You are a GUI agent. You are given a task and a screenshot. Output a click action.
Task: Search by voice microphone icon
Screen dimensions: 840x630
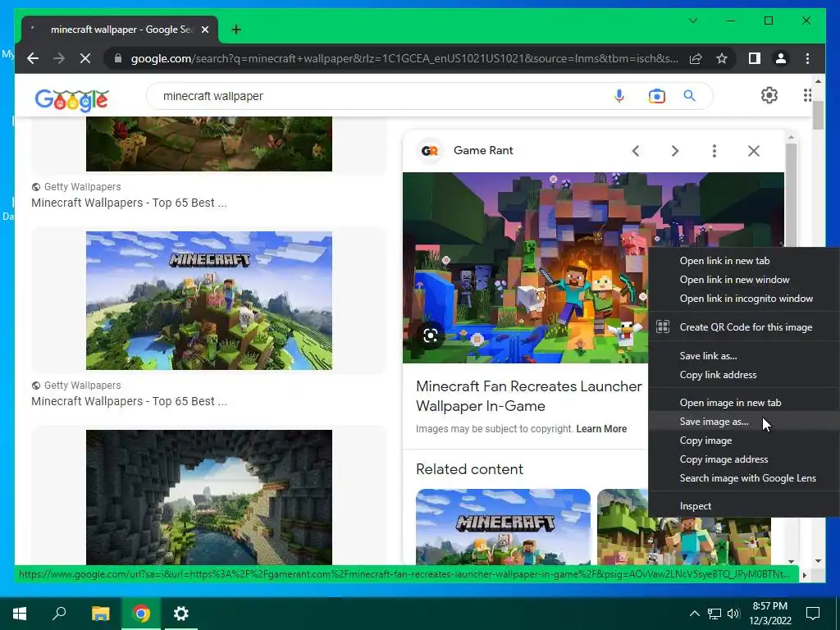(x=619, y=96)
